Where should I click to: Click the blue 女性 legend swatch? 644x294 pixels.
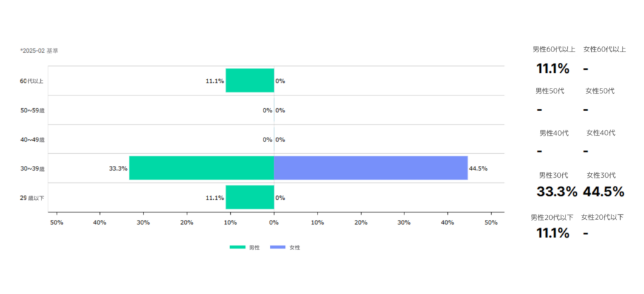[277, 248]
